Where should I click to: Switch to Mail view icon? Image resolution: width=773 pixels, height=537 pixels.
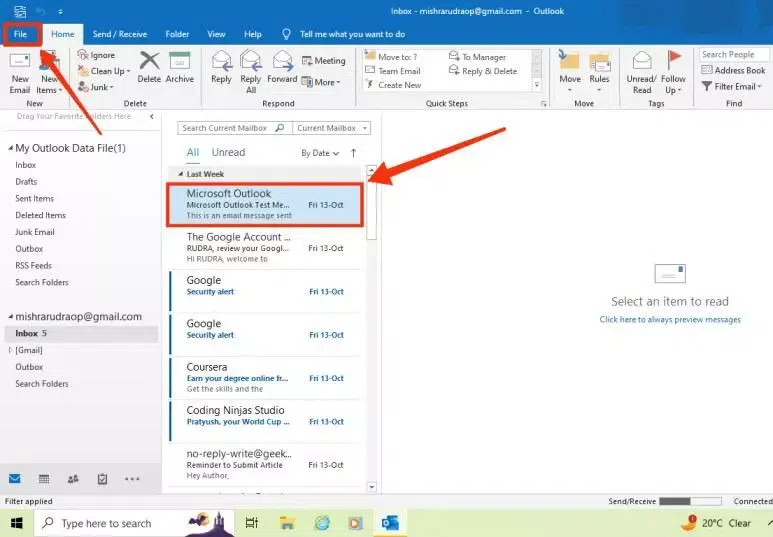[x=15, y=479]
